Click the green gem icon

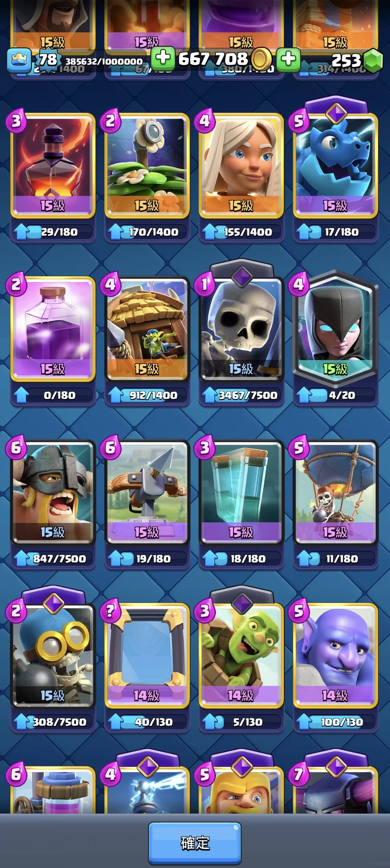[x=373, y=60]
